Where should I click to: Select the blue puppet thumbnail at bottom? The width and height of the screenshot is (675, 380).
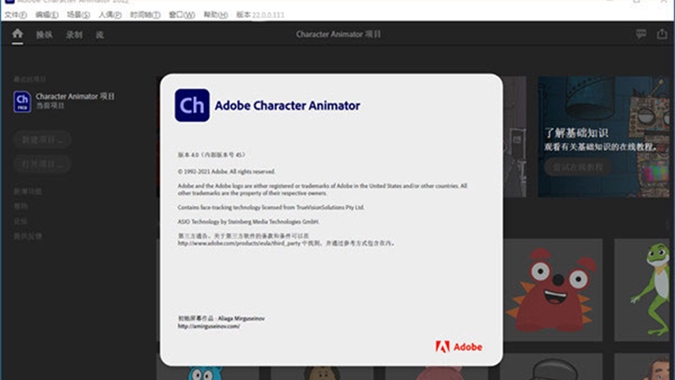click(x=208, y=367)
